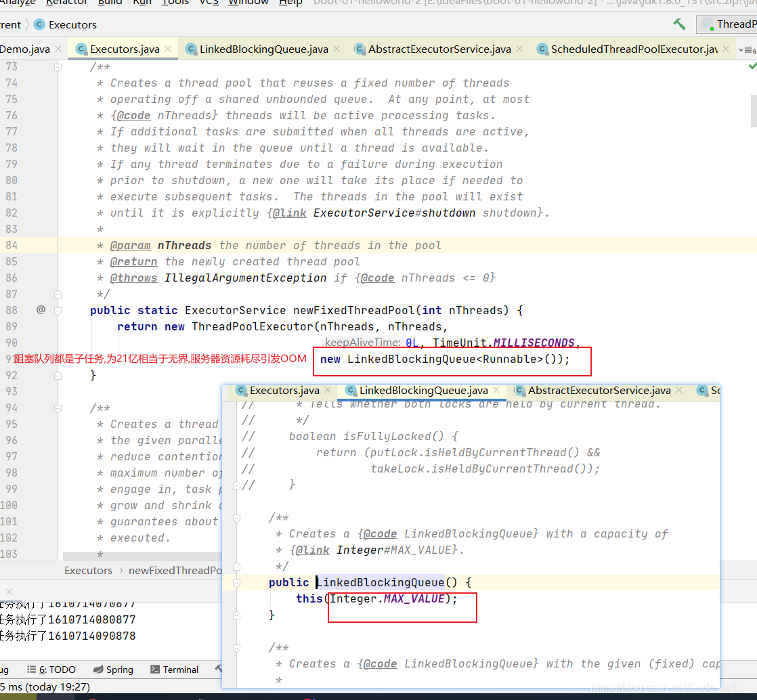
Task: Click IllegalArgumentException on line 86
Action: point(246,278)
